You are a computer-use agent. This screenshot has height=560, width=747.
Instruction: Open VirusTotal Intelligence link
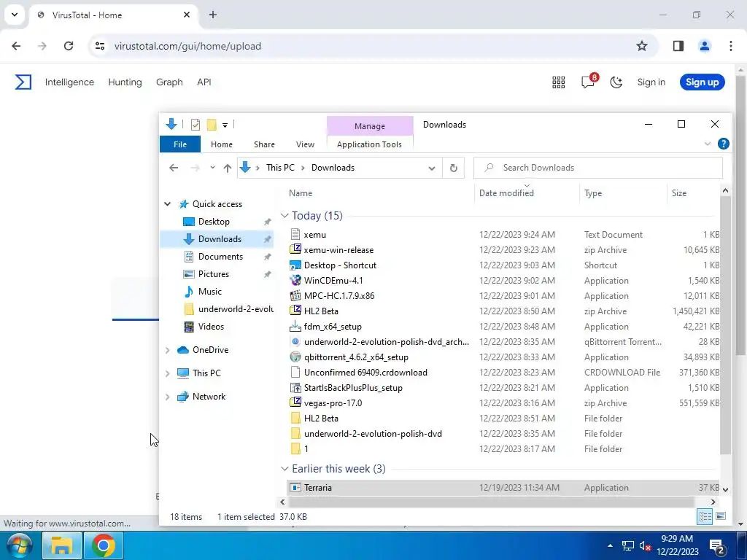click(69, 82)
